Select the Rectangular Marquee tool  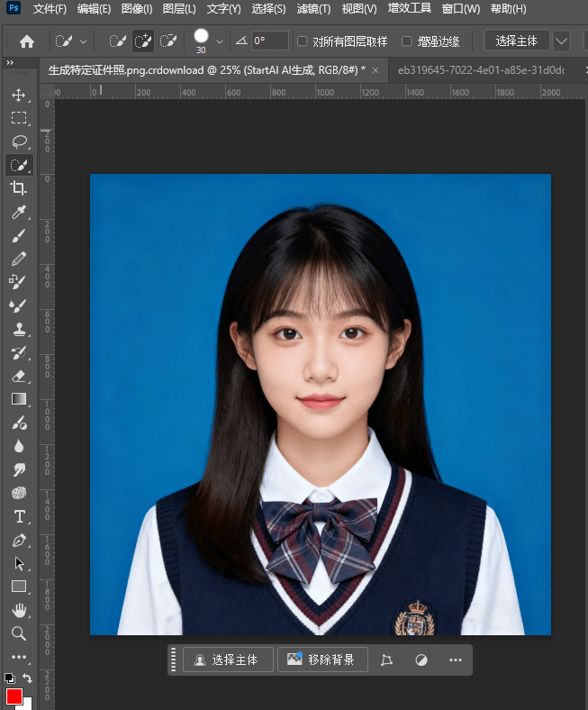(18, 118)
